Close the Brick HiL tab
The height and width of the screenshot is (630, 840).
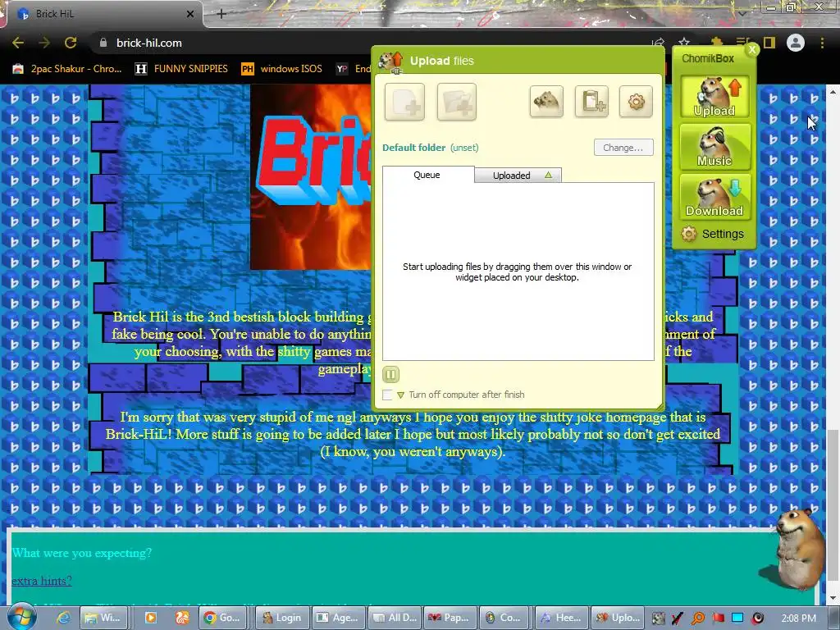click(x=189, y=14)
